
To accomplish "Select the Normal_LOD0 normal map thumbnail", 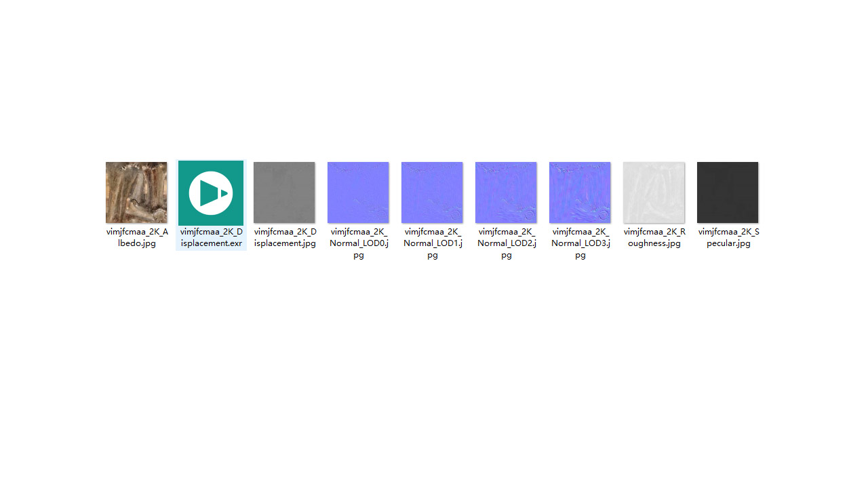I will pyautogui.click(x=358, y=192).
